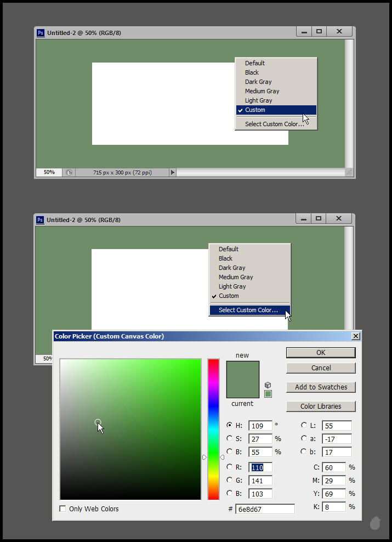Choose Medium Gray in the lower window's menu
Viewport: 392px width, 542px height.
[x=236, y=277]
